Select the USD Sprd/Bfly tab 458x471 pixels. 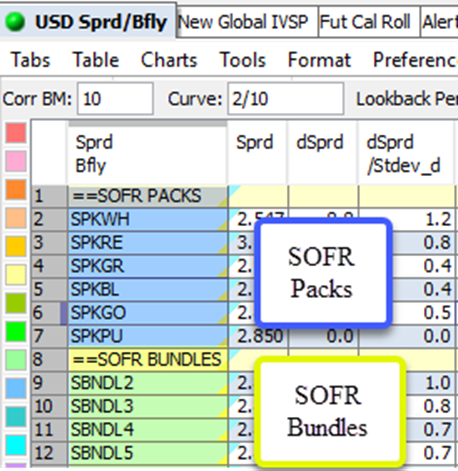[x=88, y=20]
